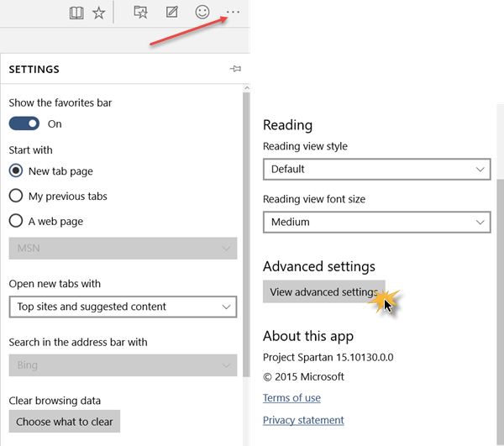Click the Clear browsing data label

[x=55, y=401]
